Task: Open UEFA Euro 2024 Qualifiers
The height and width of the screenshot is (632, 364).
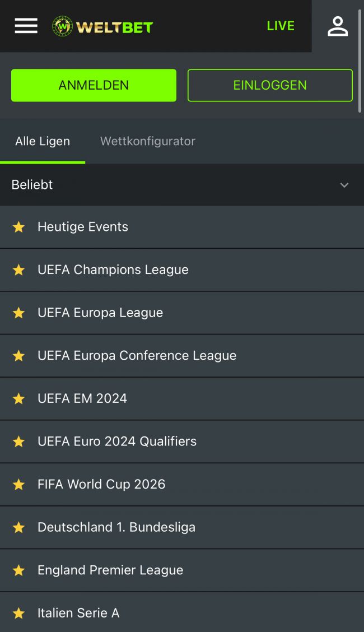Action: point(117,441)
